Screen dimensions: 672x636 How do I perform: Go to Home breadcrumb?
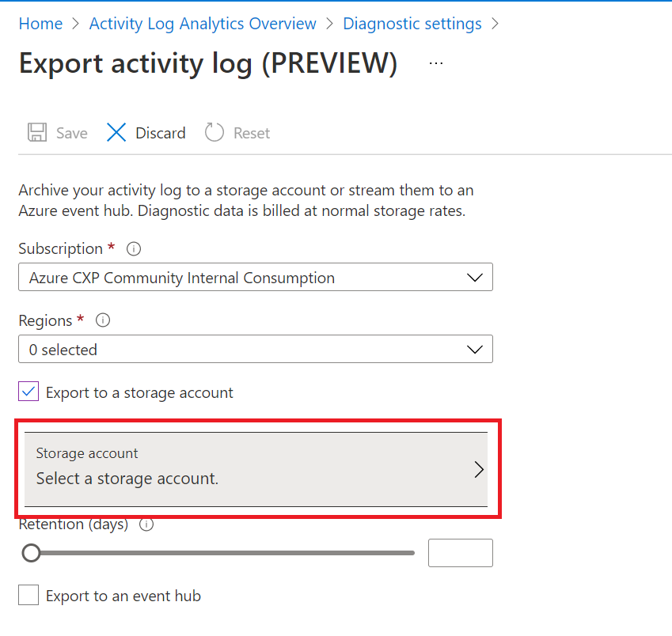[x=40, y=24]
